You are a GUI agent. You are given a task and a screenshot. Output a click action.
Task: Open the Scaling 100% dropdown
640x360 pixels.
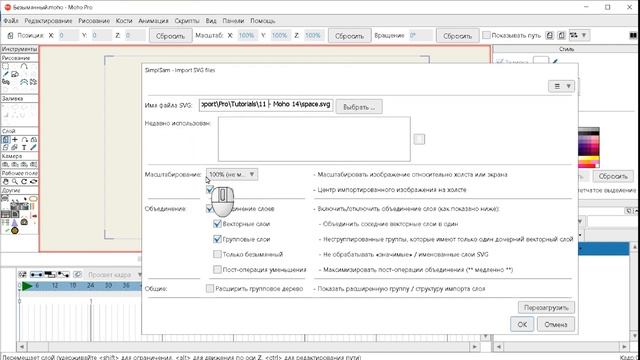click(x=232, y=174)
